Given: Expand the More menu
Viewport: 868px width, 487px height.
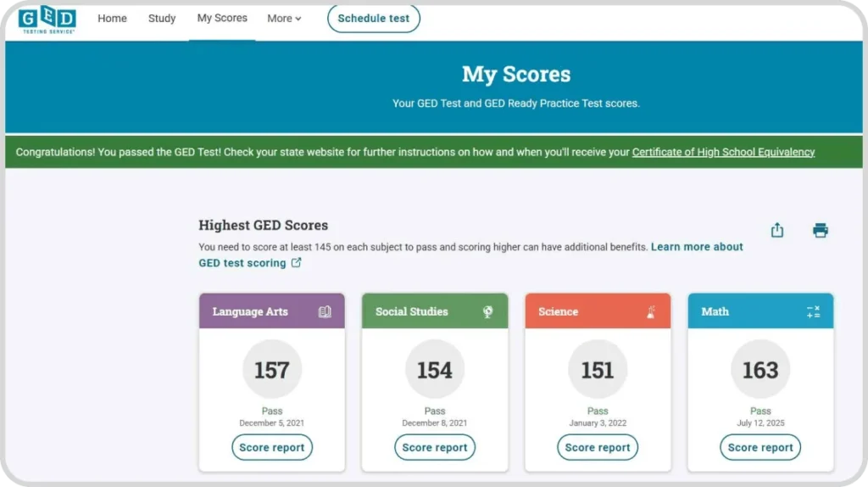Looking at the screenshot, I should 284,19.
